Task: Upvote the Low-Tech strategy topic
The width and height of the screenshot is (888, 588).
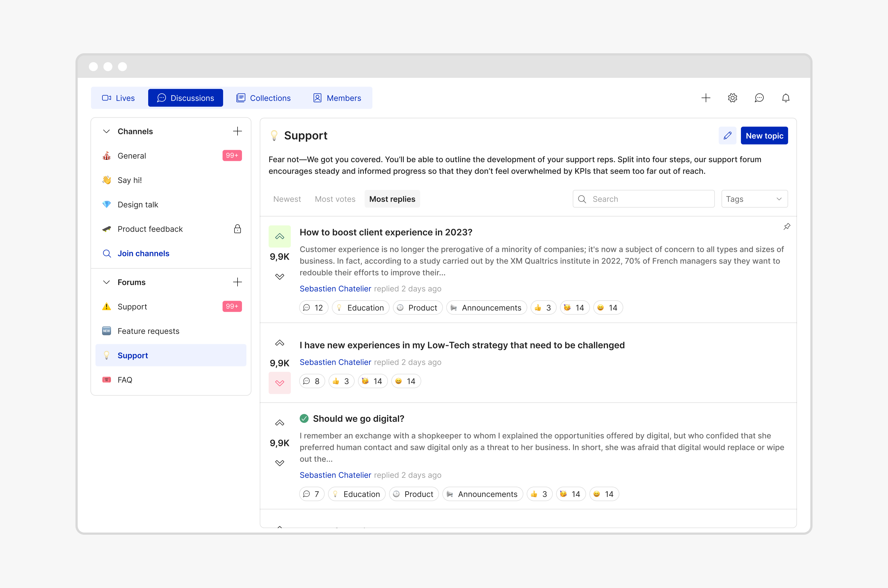Action: pyautogui.click(x=279, y=343)
